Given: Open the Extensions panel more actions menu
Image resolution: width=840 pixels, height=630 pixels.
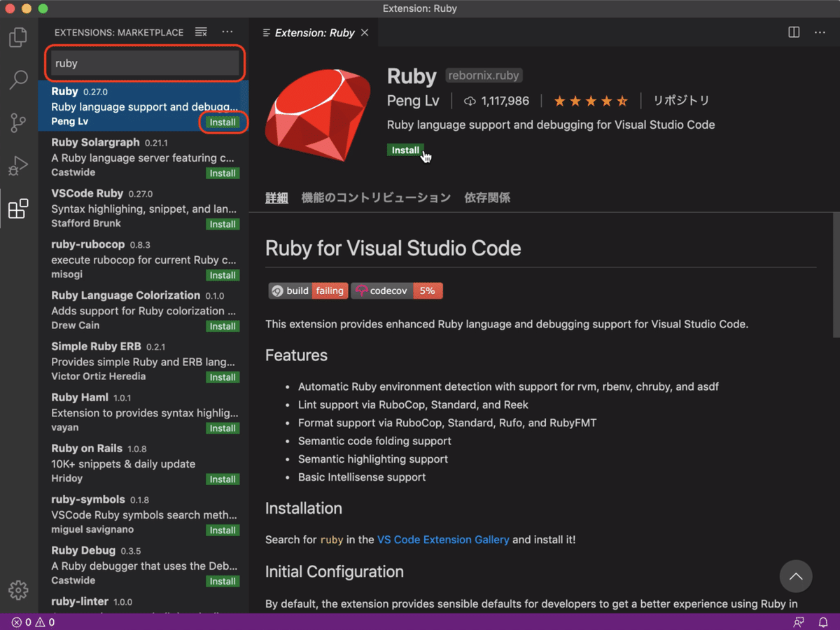Looking at the screenshot, I should tap(227, 32).
